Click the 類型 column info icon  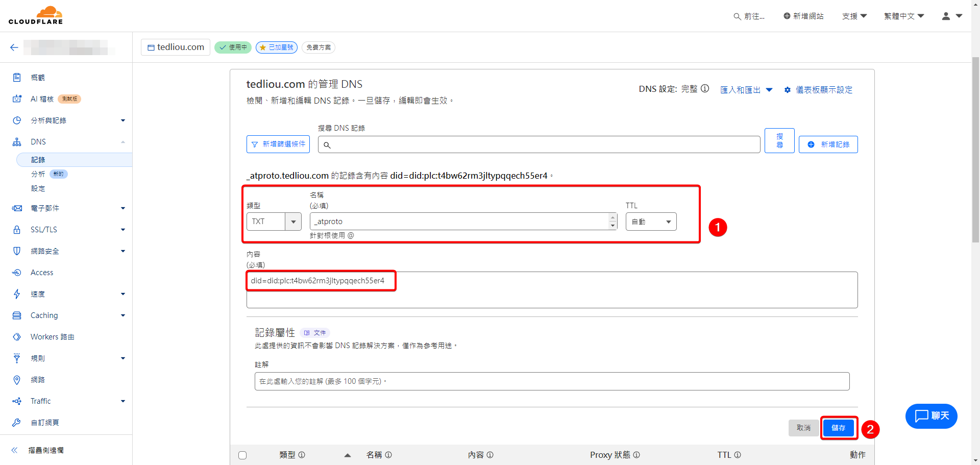pos(302,455)
